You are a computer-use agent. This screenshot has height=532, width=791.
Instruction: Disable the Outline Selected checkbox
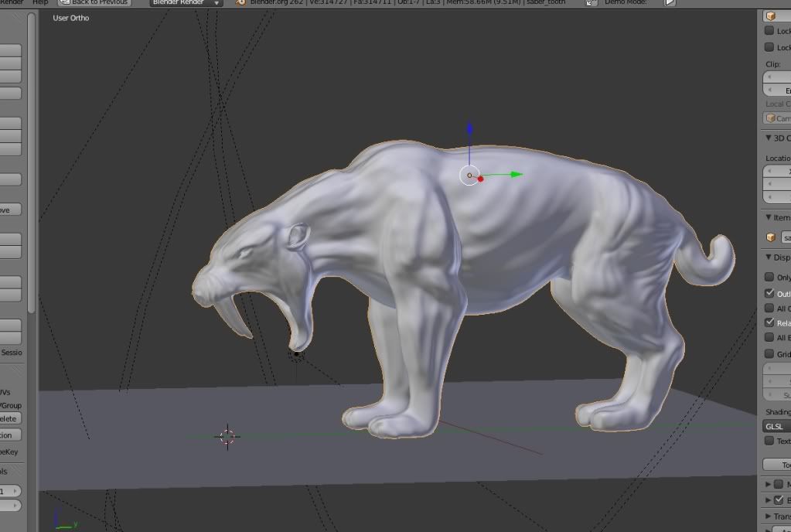769,293
